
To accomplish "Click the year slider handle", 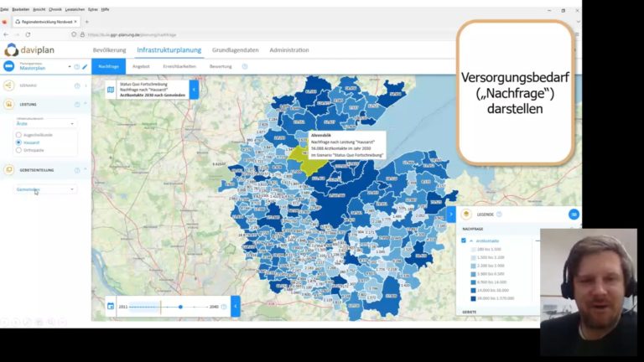I will pyautogui.click(x=180, y=307).
